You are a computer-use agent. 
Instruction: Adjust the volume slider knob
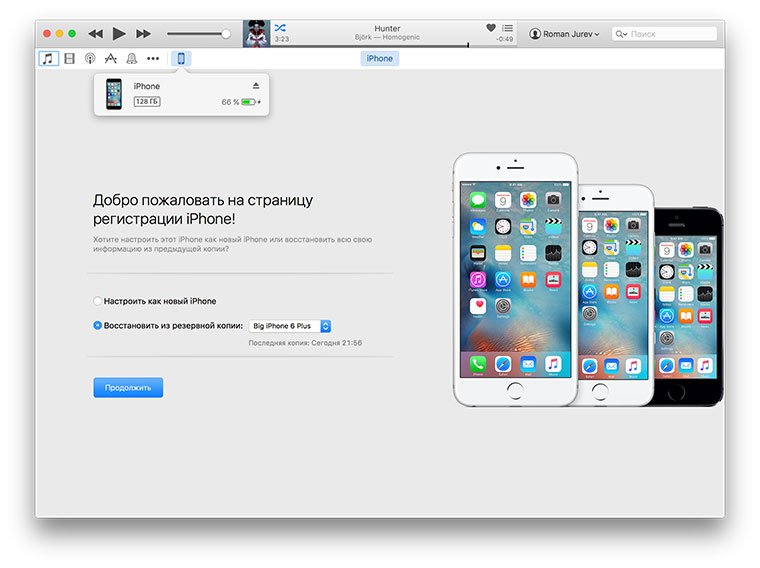pos(226,33)
